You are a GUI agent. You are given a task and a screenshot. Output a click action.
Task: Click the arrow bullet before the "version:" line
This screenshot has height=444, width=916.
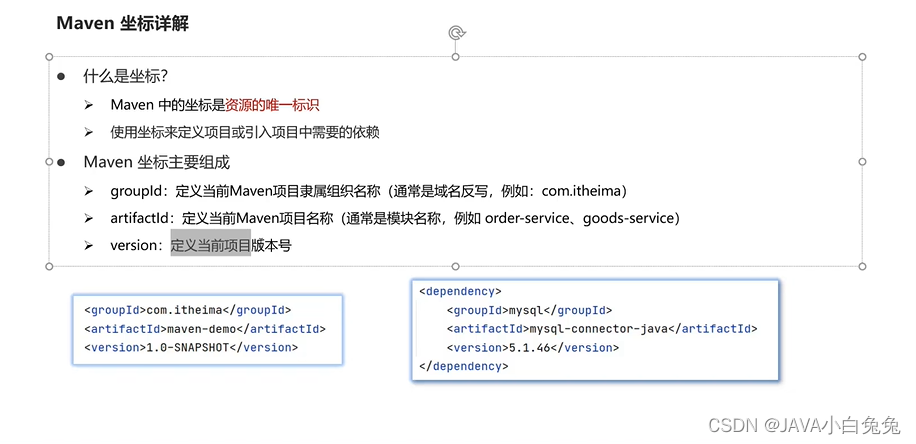tap(88, 246)
